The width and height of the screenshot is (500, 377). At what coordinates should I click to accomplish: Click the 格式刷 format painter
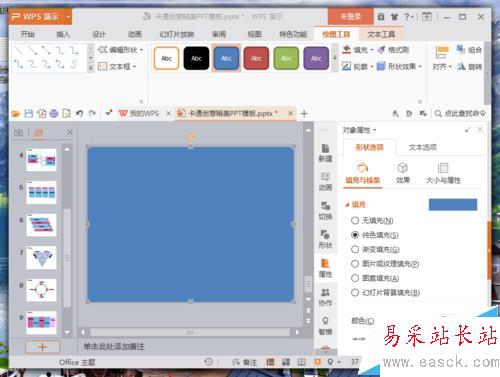(394, 50)
